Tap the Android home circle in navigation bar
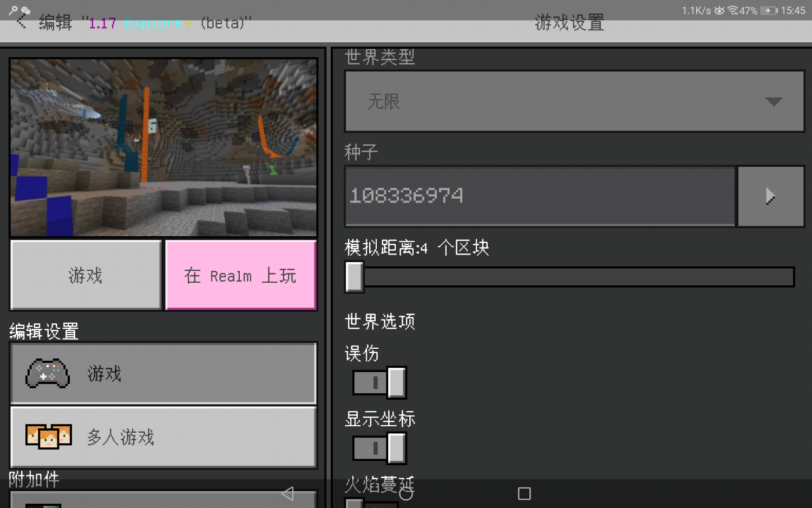812x508 pixels. pos(406,493)
